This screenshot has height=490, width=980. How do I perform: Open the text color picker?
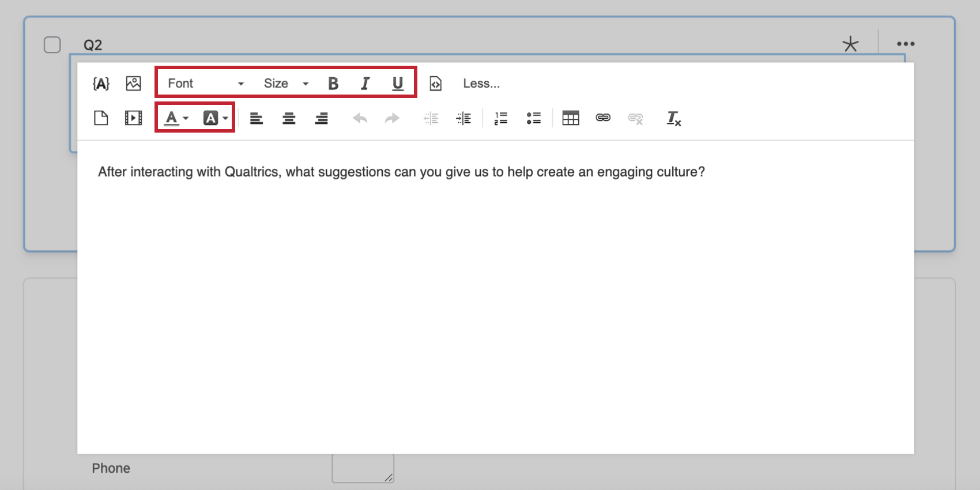click(x=176, y=118)
